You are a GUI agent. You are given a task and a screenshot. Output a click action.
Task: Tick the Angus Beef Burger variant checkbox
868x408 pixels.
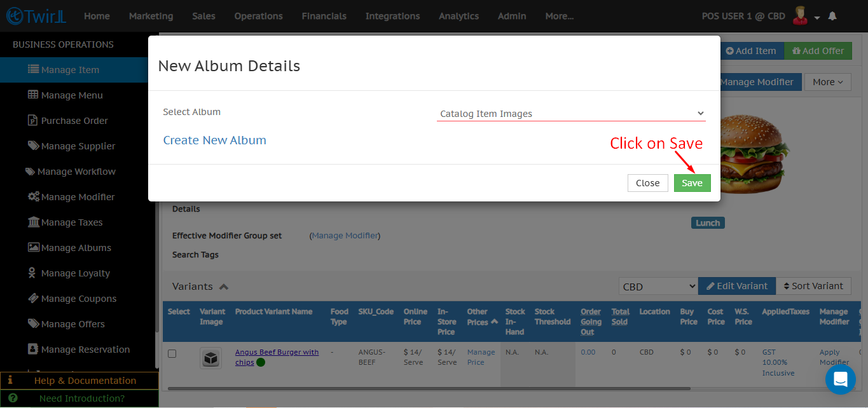coord(172,353)
